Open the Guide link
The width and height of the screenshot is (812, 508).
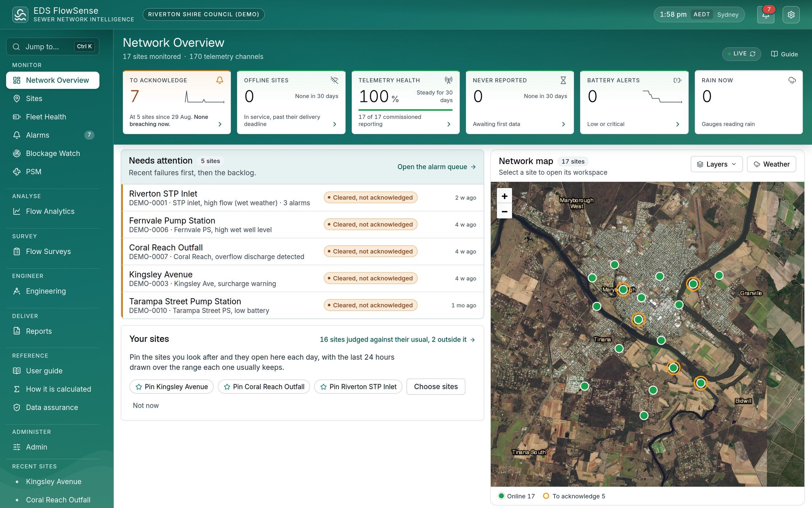[x=784, y=54]
